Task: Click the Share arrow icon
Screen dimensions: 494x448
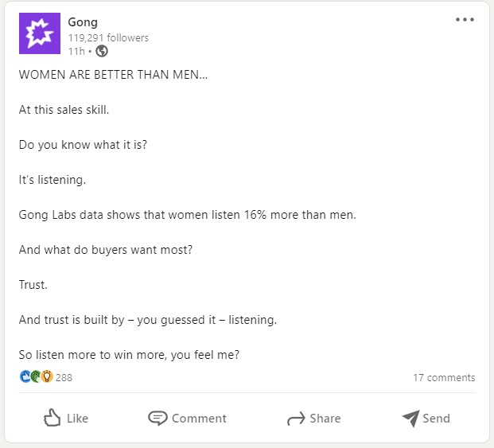Action: click(296, 419)
